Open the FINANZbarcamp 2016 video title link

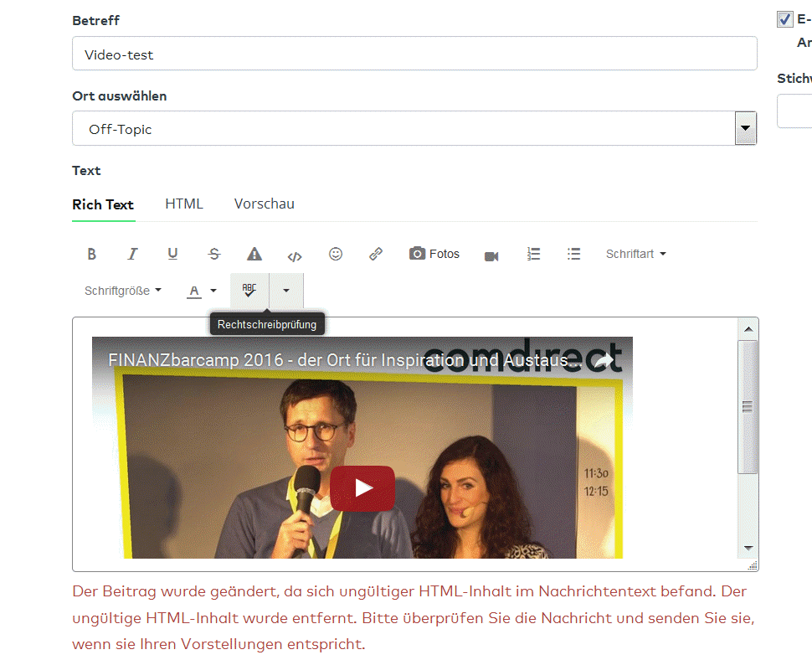(x=345, y=359)
